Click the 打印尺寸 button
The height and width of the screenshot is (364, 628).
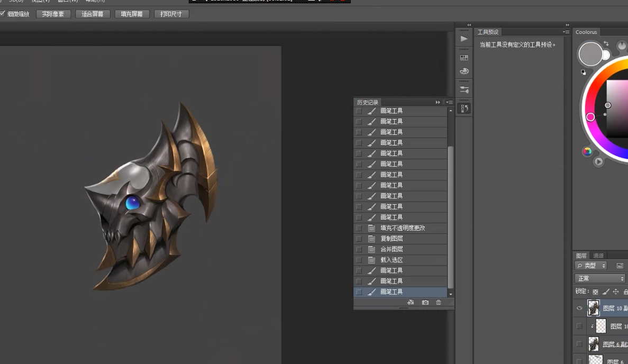point(171,14)
